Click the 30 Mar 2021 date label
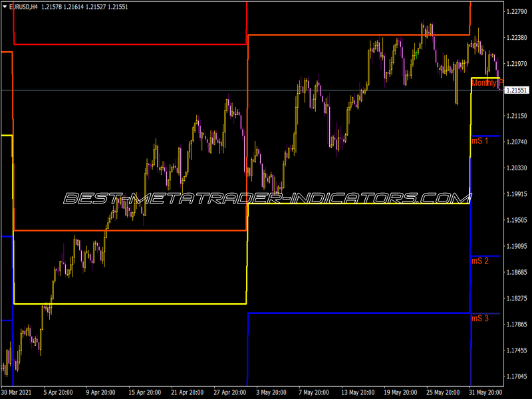The width and height of the screenshot is (532, 399). click(16, 392)
